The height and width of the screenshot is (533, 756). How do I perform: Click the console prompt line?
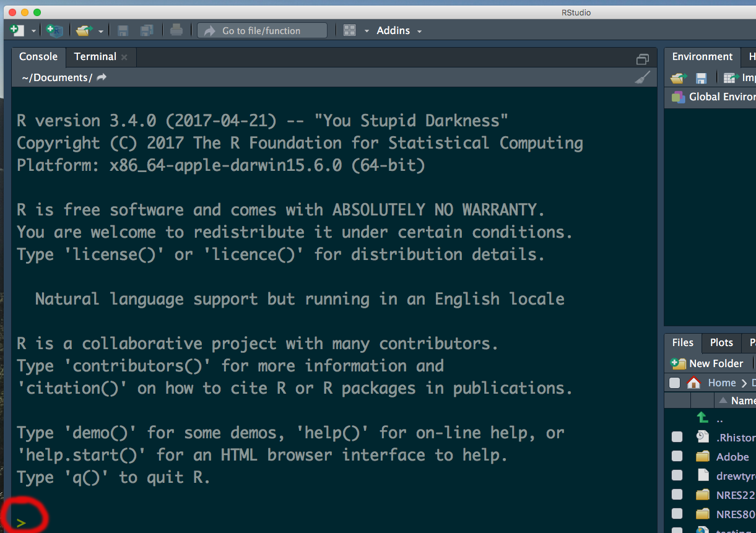[334, 522]
